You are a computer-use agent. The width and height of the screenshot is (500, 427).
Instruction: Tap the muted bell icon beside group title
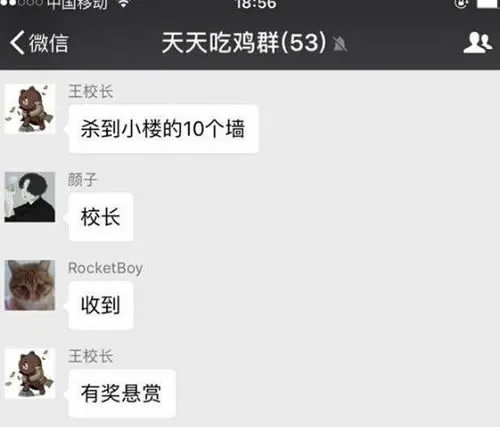(x=340, y=44)
